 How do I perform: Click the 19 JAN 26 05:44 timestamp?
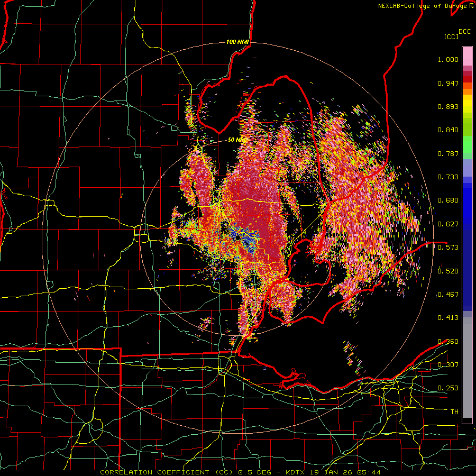click(346, 472)
